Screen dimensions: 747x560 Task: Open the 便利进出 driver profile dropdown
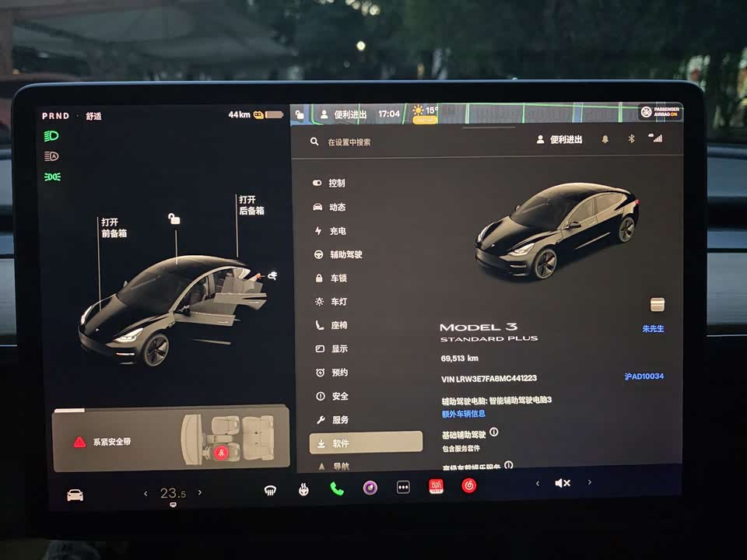(559, 141)
